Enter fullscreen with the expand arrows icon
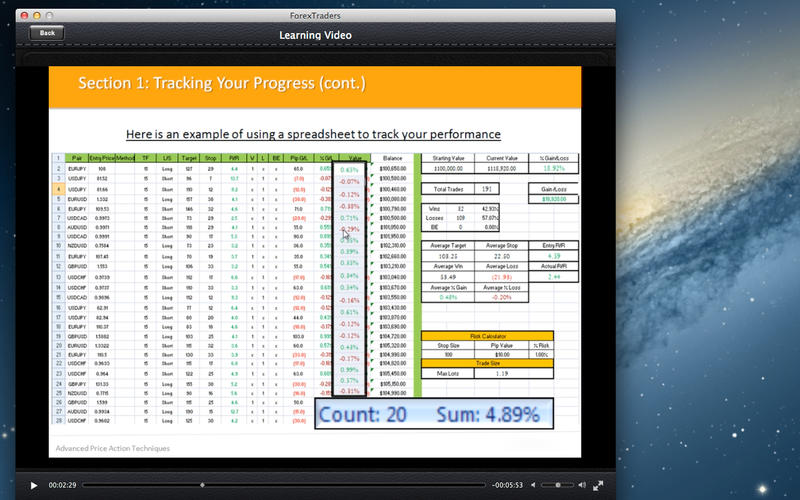 click(598, 485)
